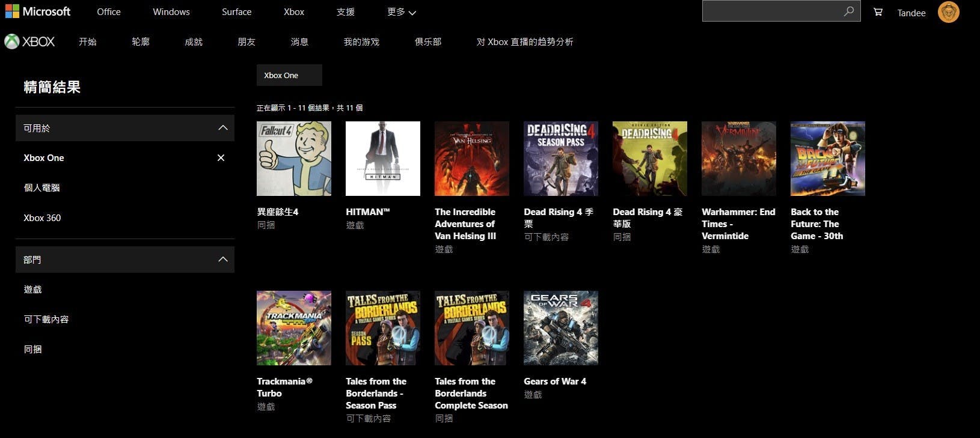Viewport: 980px width, 438px height.
Task: Filter department by 同捆
Action: (x=33, y=349)
